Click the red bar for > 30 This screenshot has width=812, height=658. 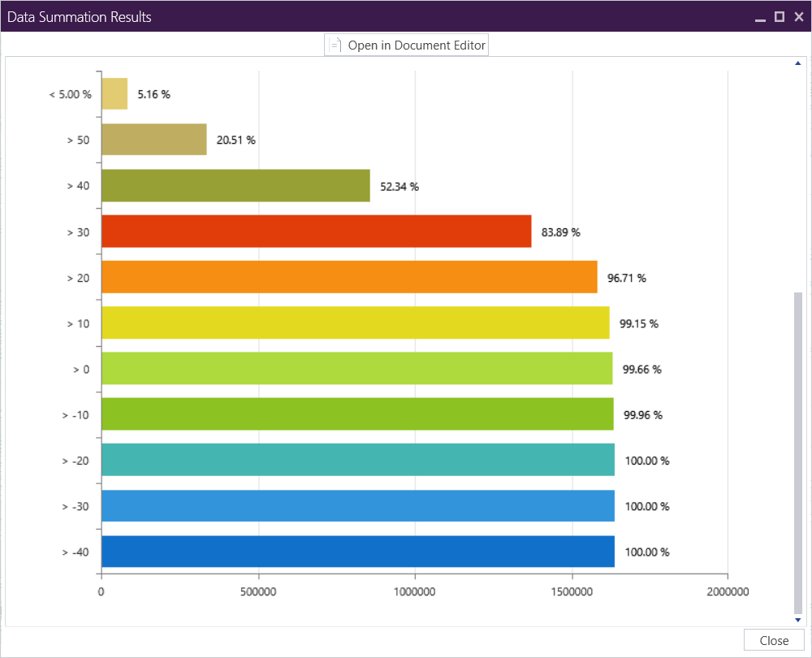click(316, 232)
